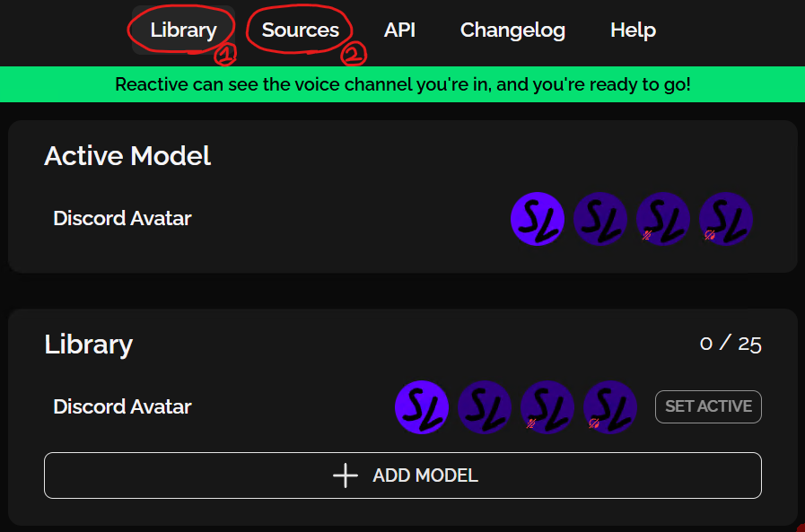Click the plus icon beside Add Model
Viewport: 805px width, 532px height.
tap(346, 475)
